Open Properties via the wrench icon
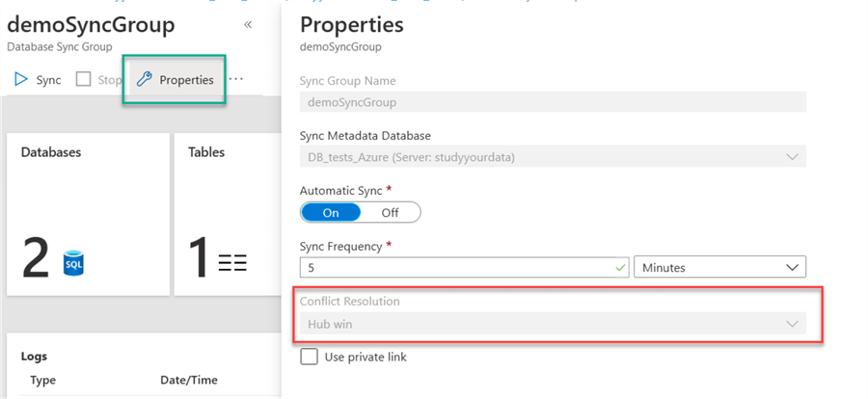This screenshot has width=868, height=399. 144,80
